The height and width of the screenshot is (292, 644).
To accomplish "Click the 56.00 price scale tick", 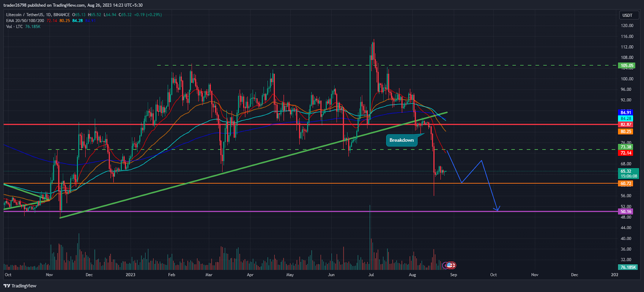I will tap(626, 196).
